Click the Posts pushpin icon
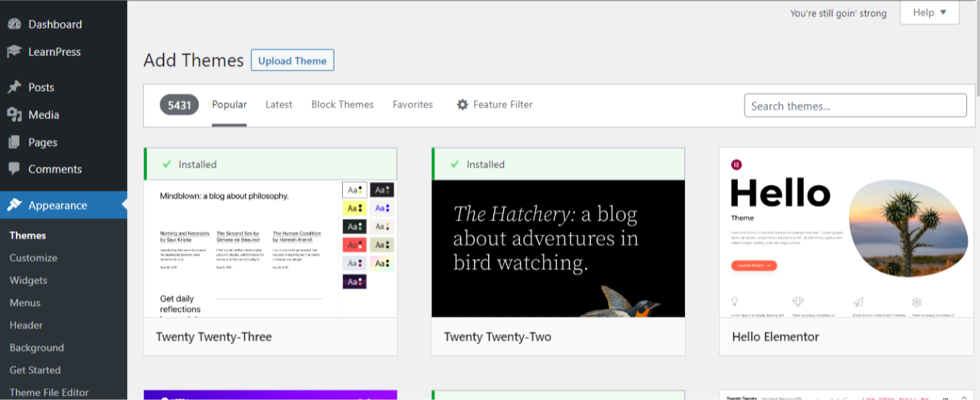 (14, 87)
